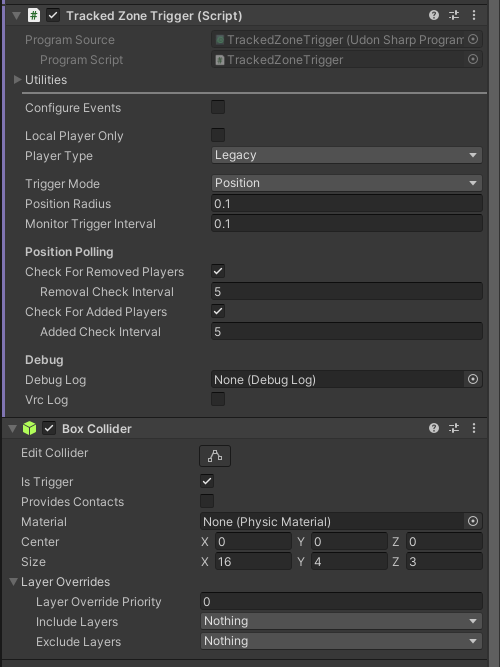The width and height of the screenshot is (500, 667).
Task: Click the Position Polling header label
Action: pos(69,252)
